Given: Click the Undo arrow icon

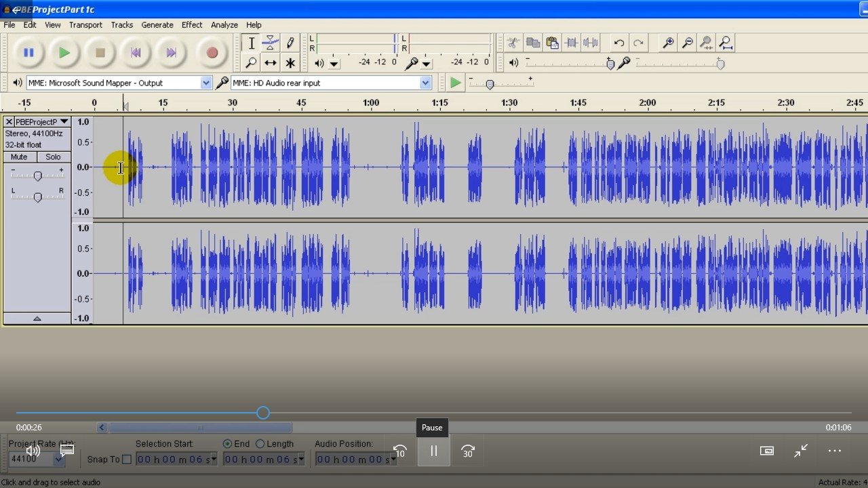Looking at the screenshot, I should pyautogui.click(x=618, y=43).
